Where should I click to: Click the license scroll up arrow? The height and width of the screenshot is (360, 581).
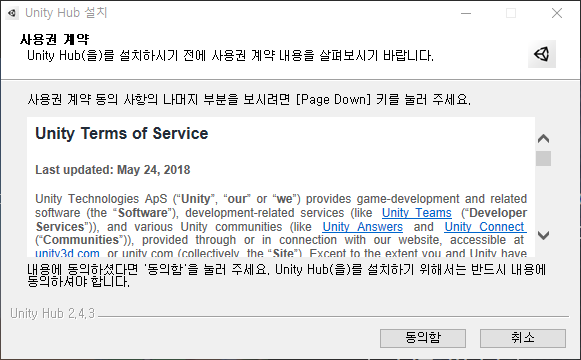pyautogui.click(x=543, y=139)
